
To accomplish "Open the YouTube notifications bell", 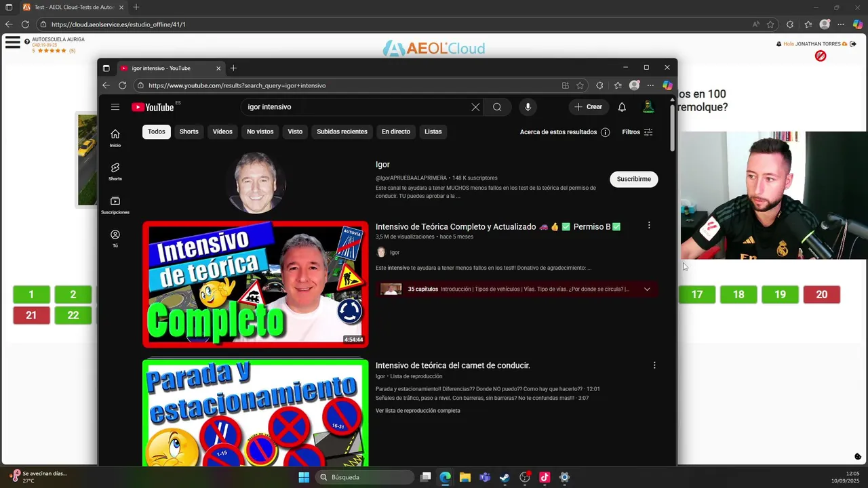I will coord(622,107).
